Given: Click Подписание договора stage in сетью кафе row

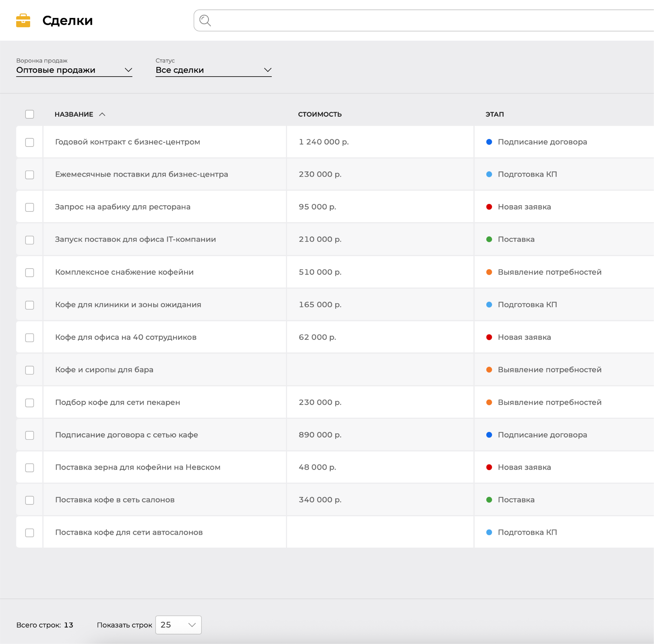Looking at the screenshot, I should pyautogui.click(x=542, y=435).
